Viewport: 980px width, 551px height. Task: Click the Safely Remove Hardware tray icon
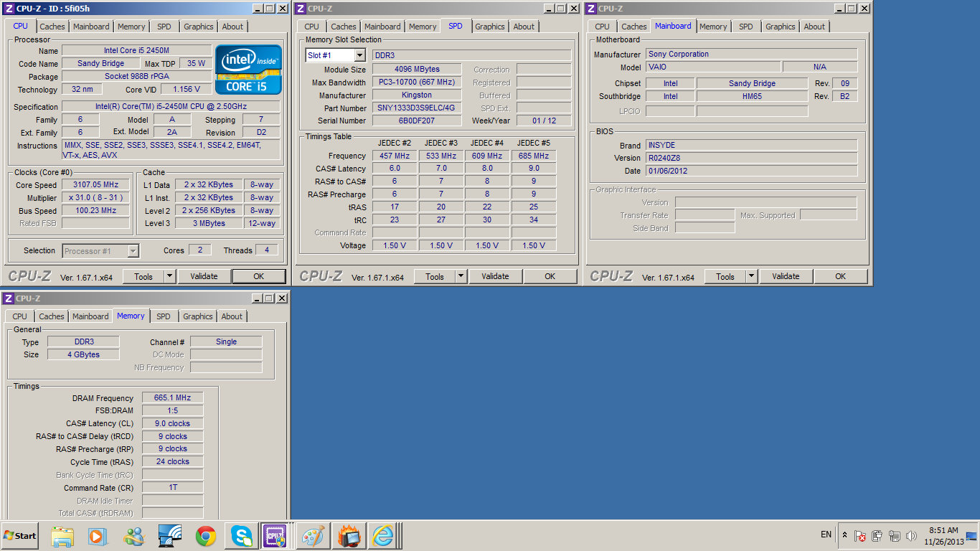877,536
